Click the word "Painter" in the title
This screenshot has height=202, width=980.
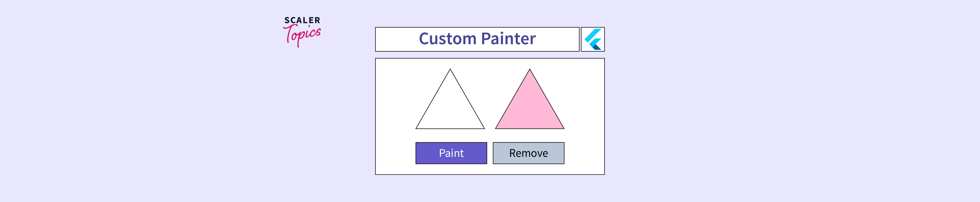(508, 39)
